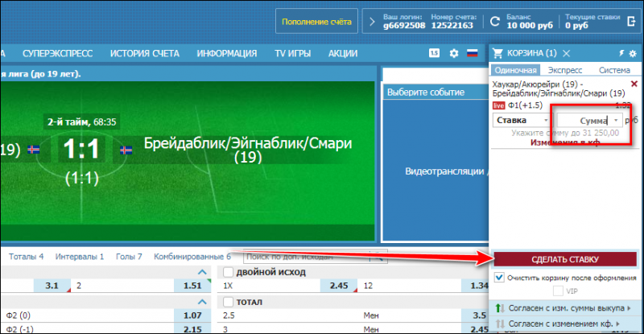Select odds 1.34 for 12
The height and width of the screenshot is (334, 644).
(x=475, y=286)
